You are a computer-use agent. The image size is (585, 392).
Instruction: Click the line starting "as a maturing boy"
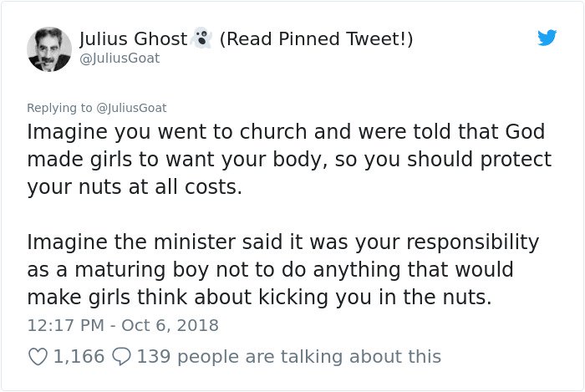point(268,271)
